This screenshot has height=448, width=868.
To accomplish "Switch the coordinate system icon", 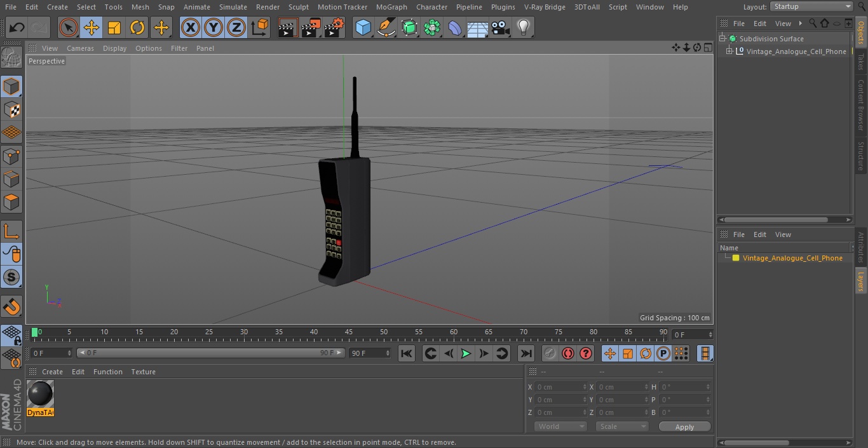I will click(x=260, y=27).
